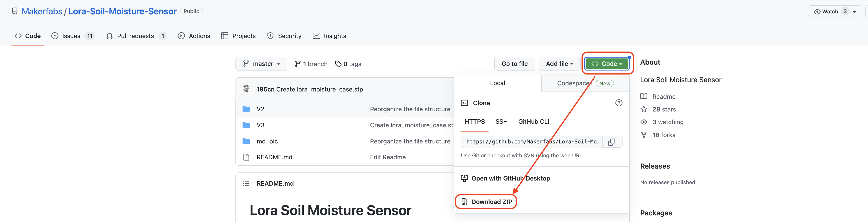Click the README.md file icon
The image size is (868, 222).
click(x=246, y=157)
